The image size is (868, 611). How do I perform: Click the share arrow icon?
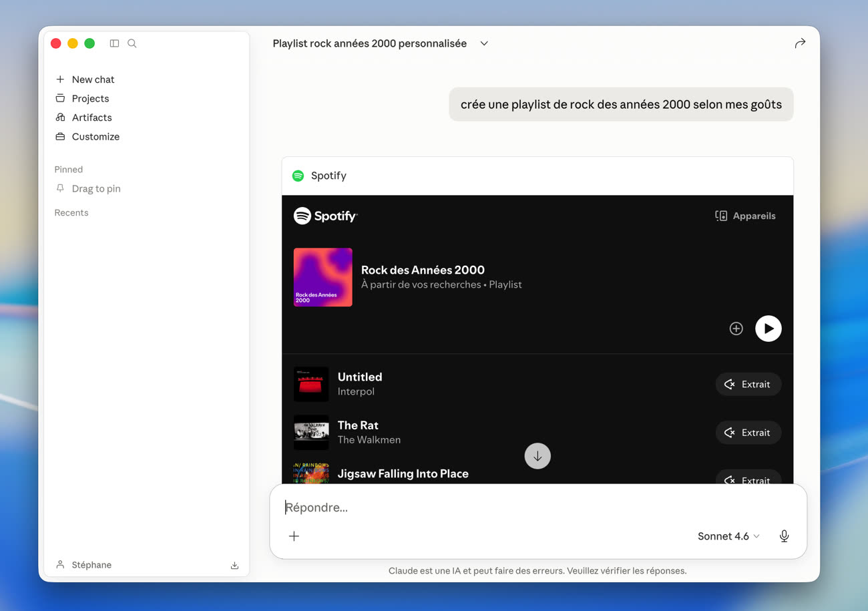click(x=800, y=43)
